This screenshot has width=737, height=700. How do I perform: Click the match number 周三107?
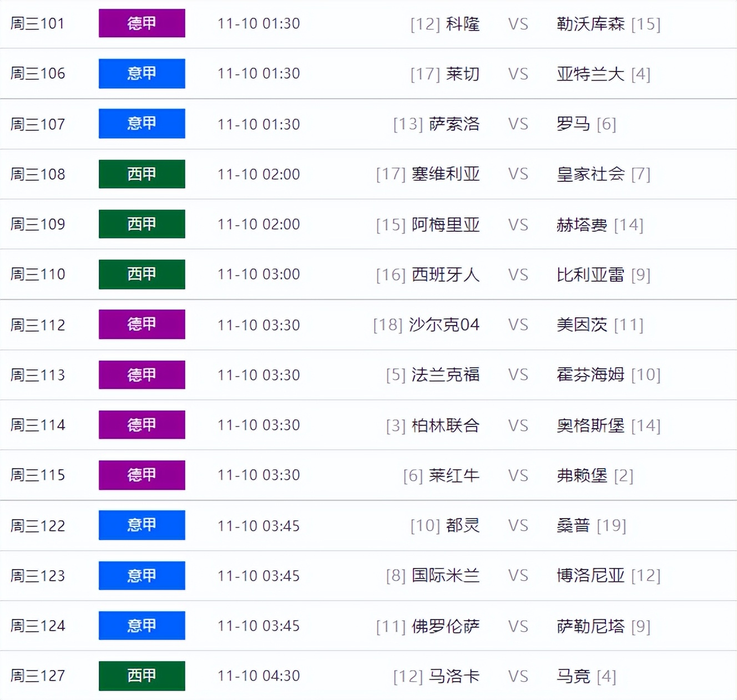[37, 124]
